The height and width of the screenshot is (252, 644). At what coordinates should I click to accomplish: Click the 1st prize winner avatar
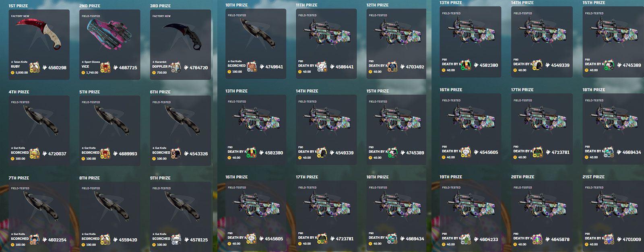click(35, 67)
